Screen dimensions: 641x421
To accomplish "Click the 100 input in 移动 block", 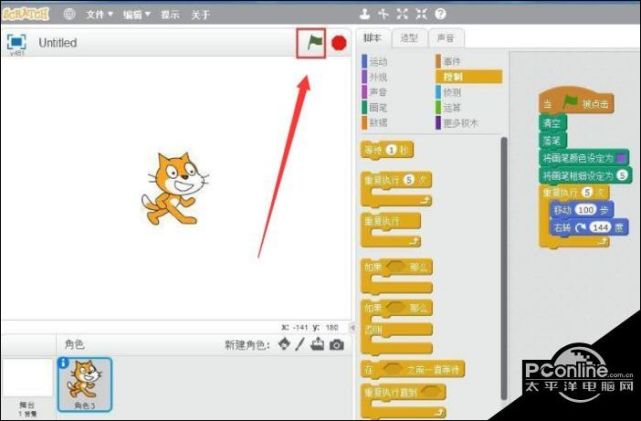I will pos(586,210).
